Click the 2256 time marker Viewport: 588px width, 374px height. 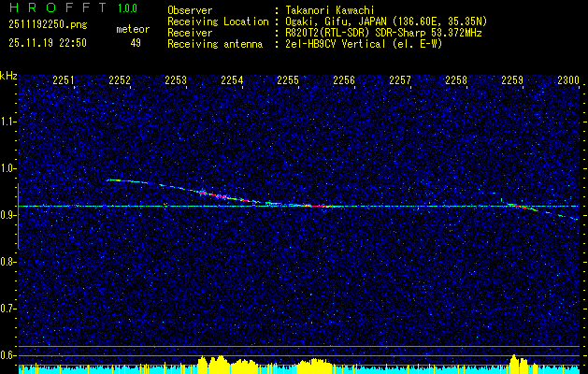(x=344, y=79)
